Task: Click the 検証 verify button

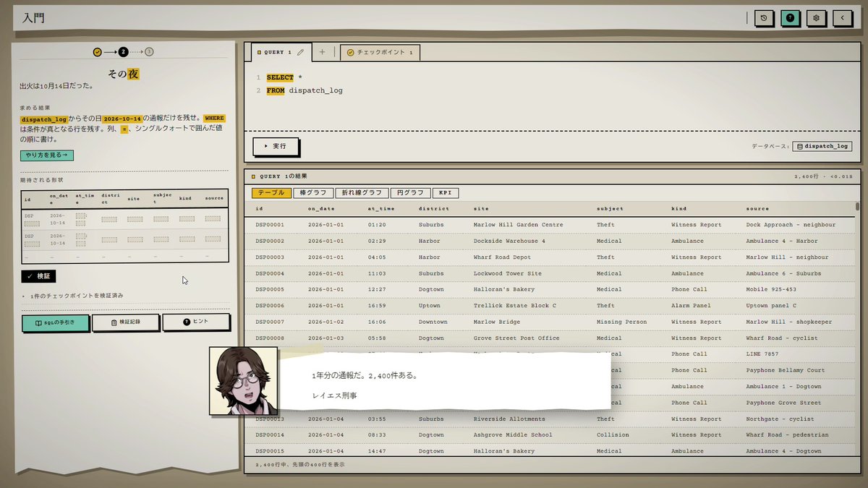Action: 38,276
